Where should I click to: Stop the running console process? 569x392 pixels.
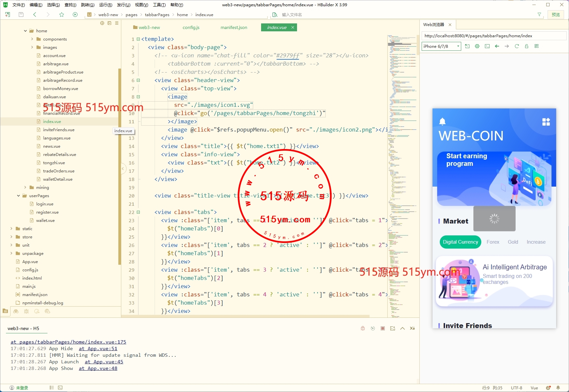[382, 328]
